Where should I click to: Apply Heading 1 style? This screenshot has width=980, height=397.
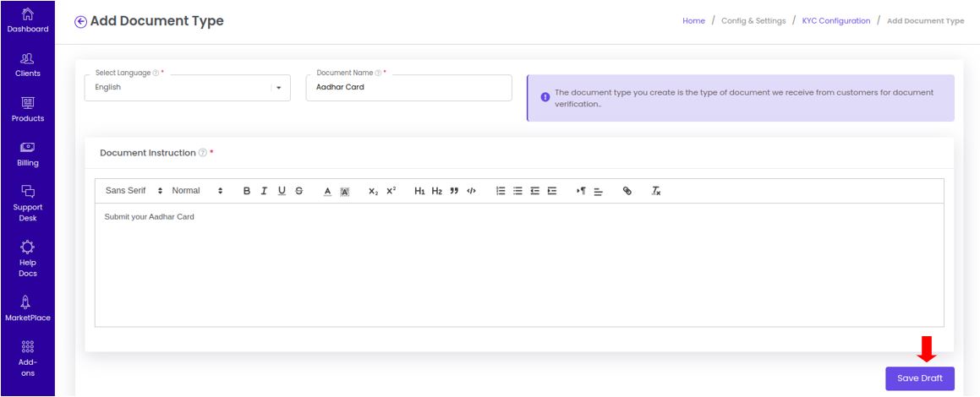(x=419, y=191)
